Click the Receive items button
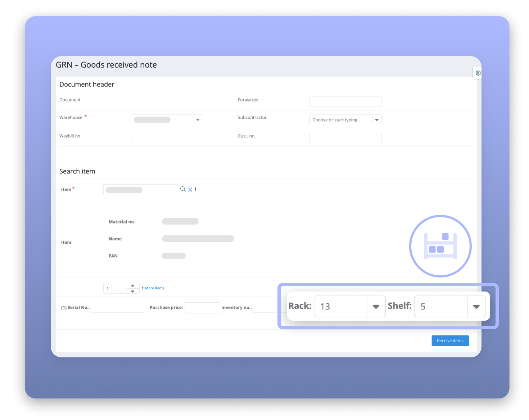Image resolution: width=529 pixels, height=420 pixels. coord(450,341)
